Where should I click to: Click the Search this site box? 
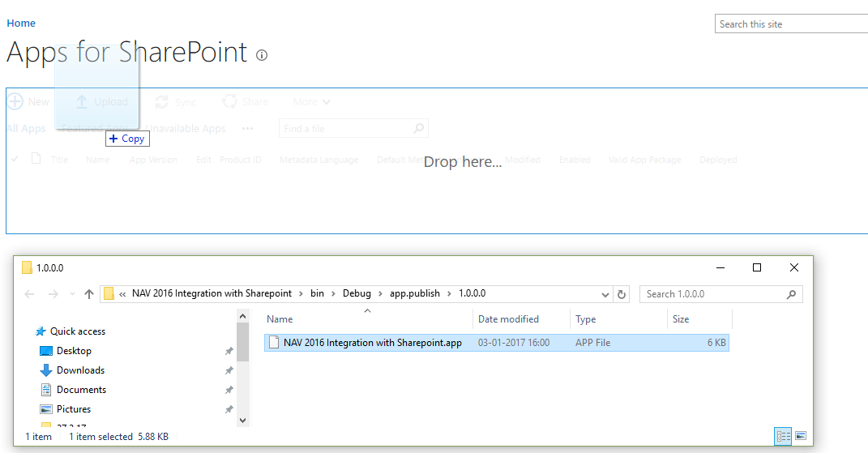tap(791, 24)
